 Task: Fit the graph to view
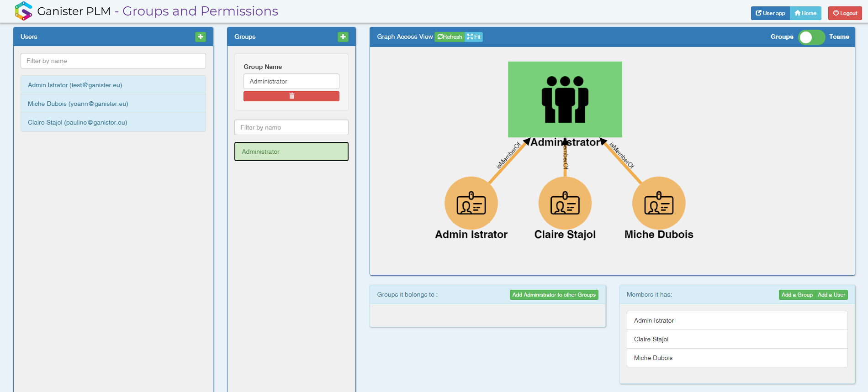[x=474, y=37]
